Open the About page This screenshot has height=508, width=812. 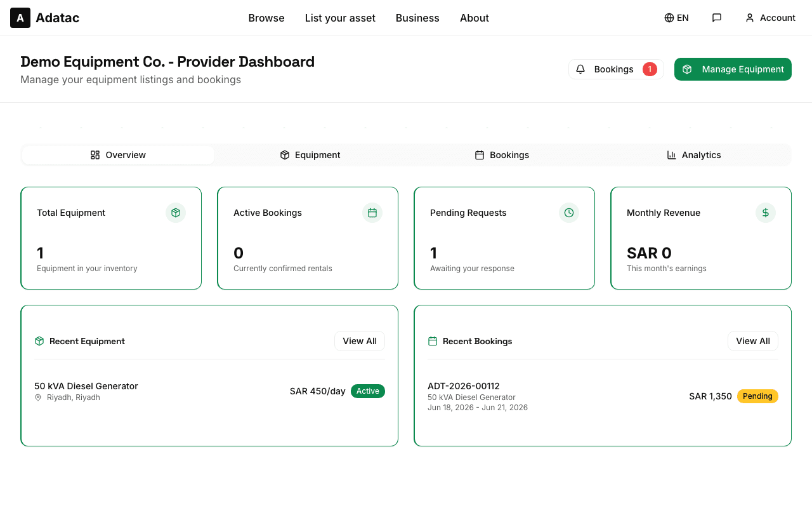[475, 18]
